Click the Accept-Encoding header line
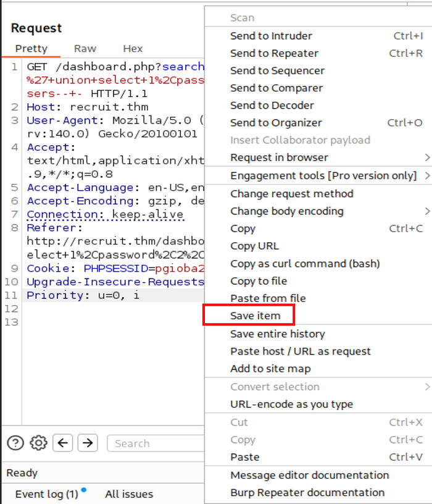 (115, 201)
